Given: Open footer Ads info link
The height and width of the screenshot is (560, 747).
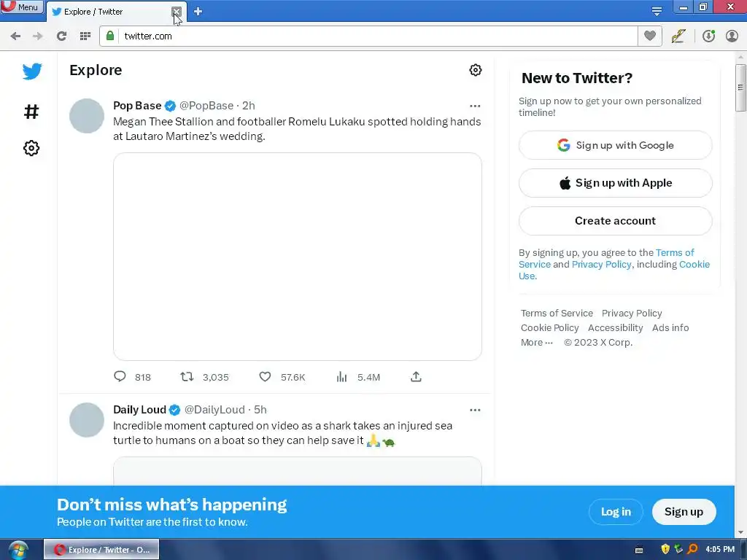Looking at the screenshot, I should tap(670, 328).
